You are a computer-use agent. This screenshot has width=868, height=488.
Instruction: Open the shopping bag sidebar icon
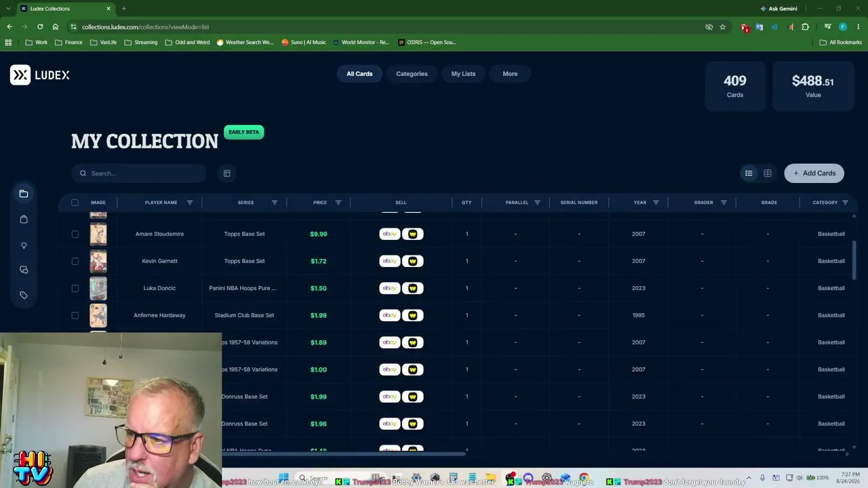point(24,219)
